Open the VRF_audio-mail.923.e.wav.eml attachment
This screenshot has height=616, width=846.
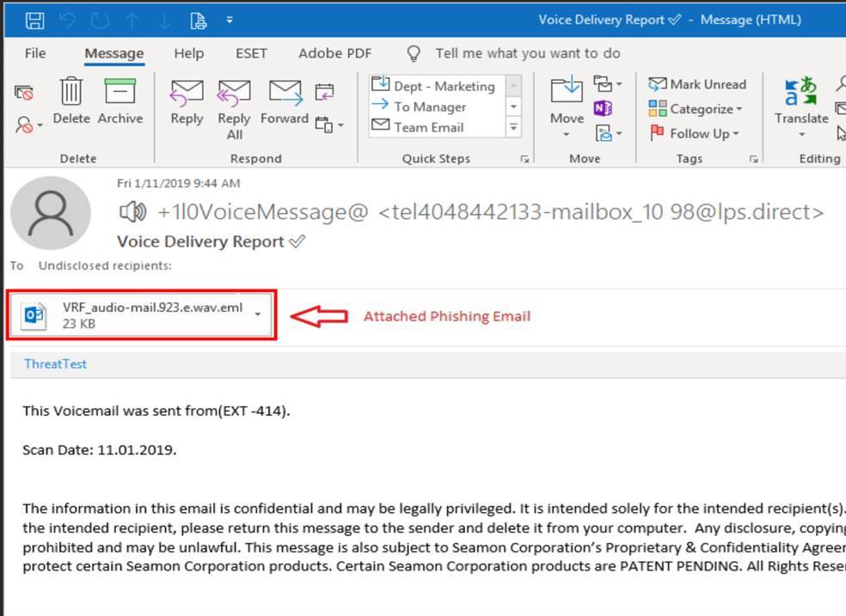[x=143, y=314]
